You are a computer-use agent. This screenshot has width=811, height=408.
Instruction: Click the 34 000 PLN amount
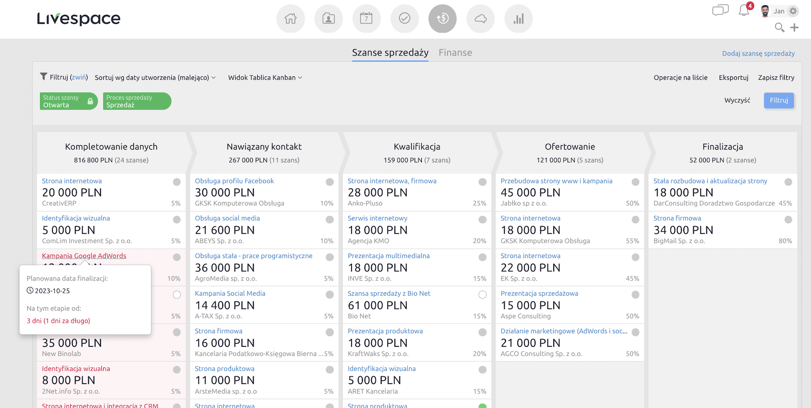(x=683, y=230)
